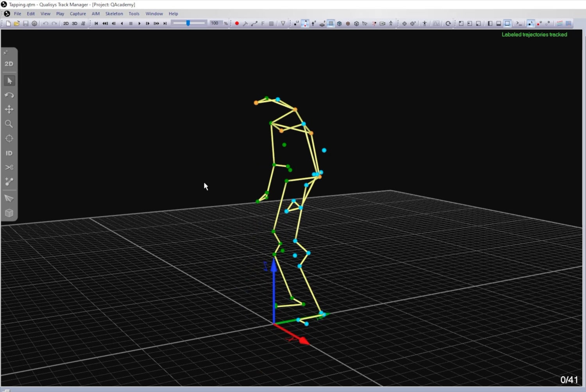
Task: Click the fast forward button
Action: click(x=156, y=23)
